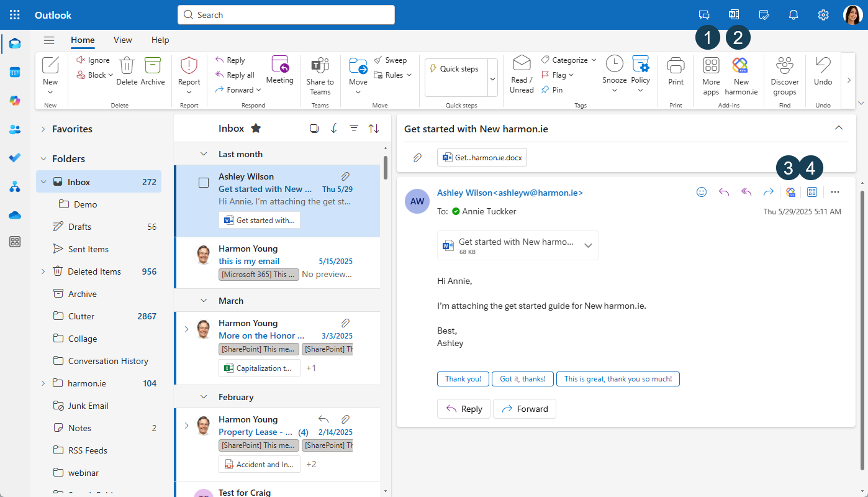Open Calendar in the left app rail

coord(15,72)
